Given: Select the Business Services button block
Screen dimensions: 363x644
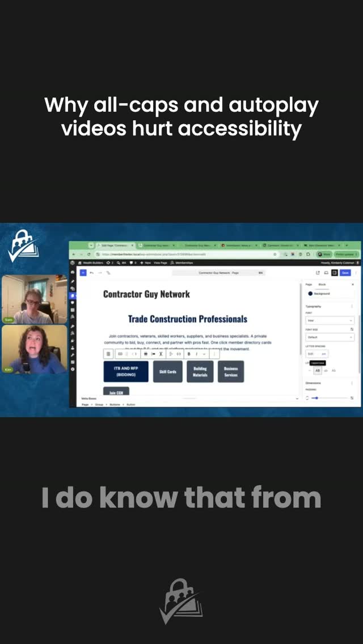Looking at the screenshot, I should [231, 371].
